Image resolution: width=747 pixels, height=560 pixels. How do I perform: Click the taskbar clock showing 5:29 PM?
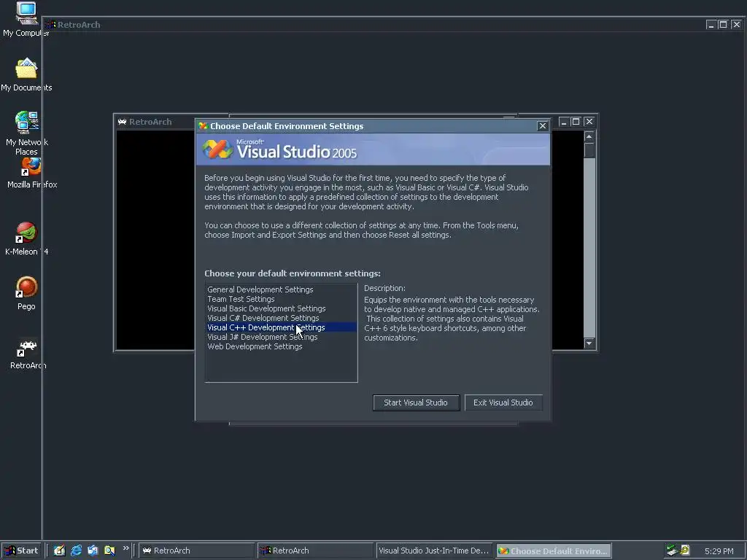719,551
